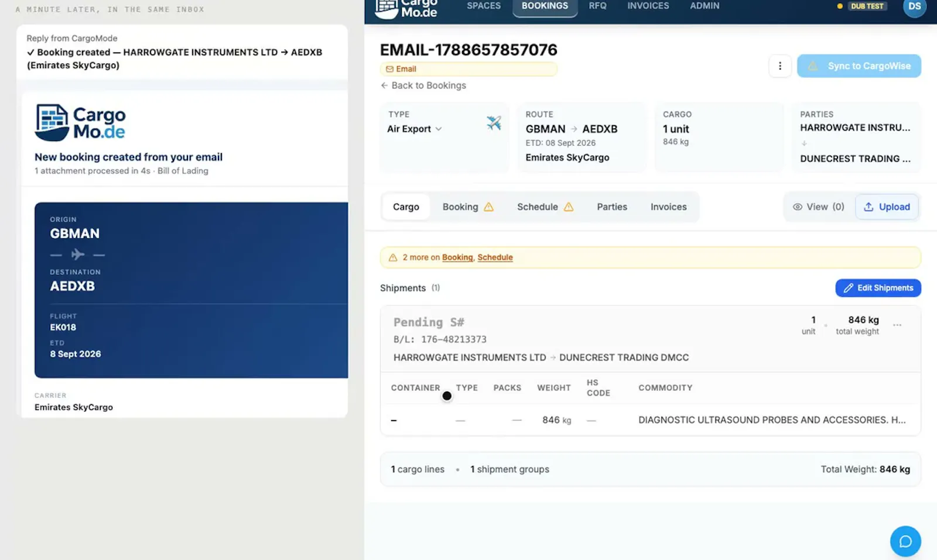The image size is (937, 560).
Task: Follow the Booking link in warning banner
Action: click(457, 257)
